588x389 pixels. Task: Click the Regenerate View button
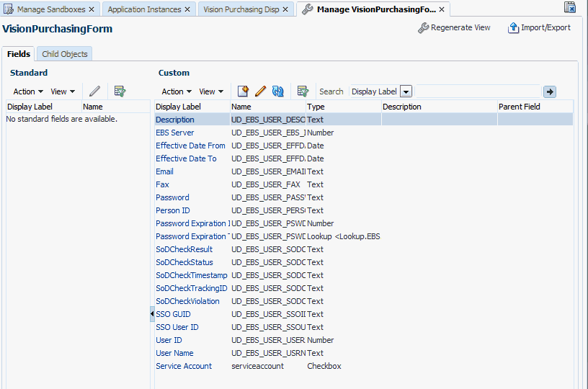click(x=454, y=27)
